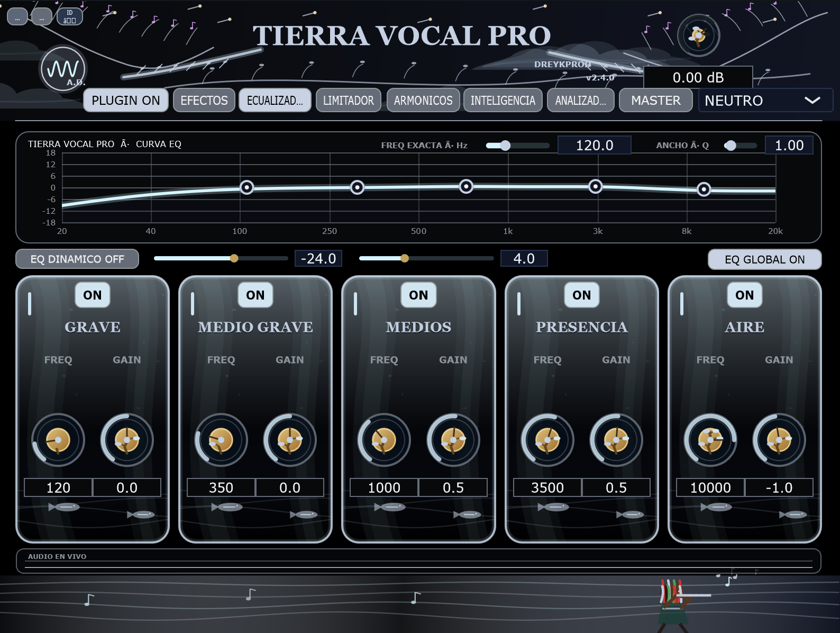
Task: Open the EFECTOS tab
Action: coord(204,101)
